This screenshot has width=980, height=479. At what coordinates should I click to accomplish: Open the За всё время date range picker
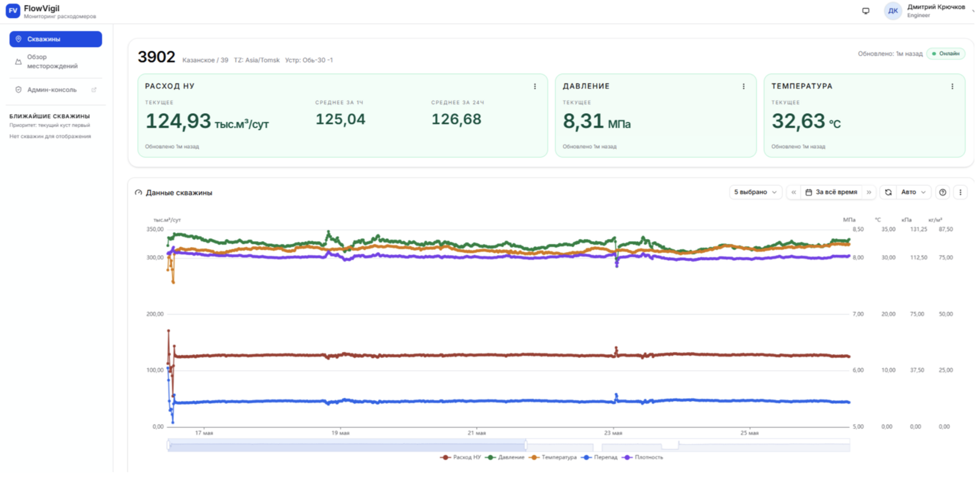[832, 192]
